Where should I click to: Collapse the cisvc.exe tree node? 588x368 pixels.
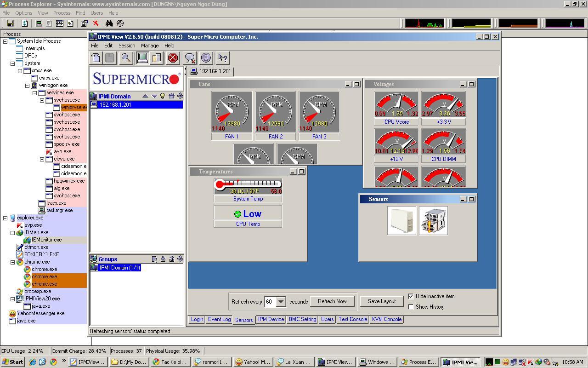pyautogui.click(x=42, y=159)
